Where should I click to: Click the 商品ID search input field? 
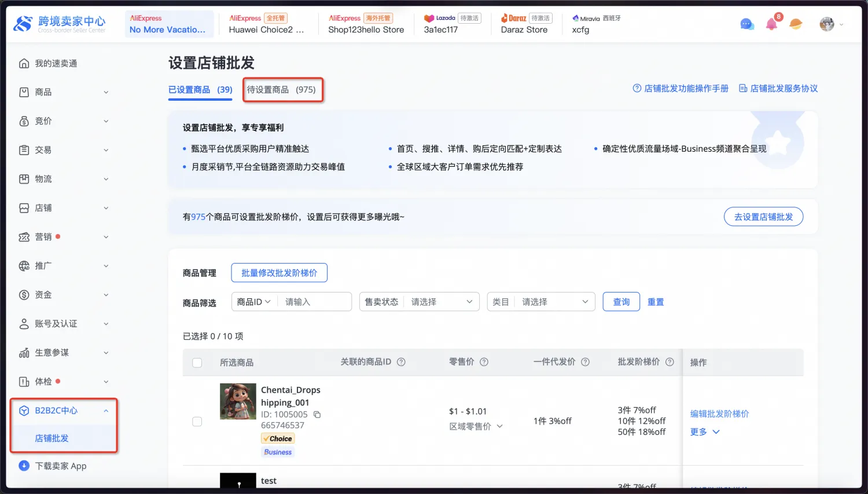[x=314, y=302]
